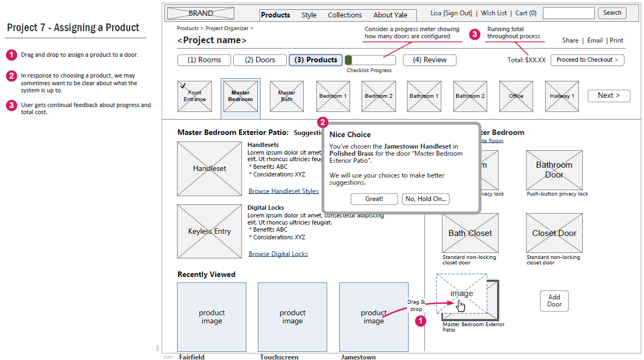Image resolution: width=644 pixels, height=360 pixels.
Task: Go to step (4) Review
Action: 429,60
